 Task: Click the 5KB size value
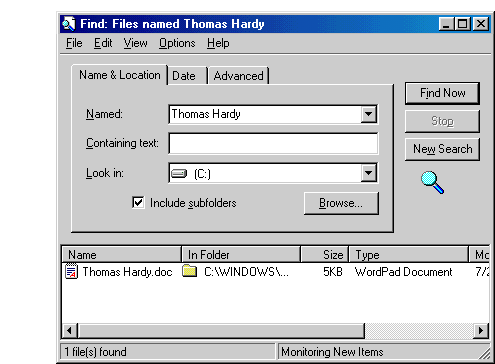click(x=333, y=272)
